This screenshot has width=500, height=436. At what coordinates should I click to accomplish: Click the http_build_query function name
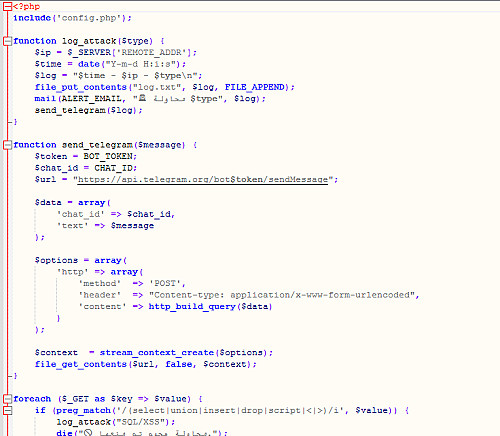192,307
